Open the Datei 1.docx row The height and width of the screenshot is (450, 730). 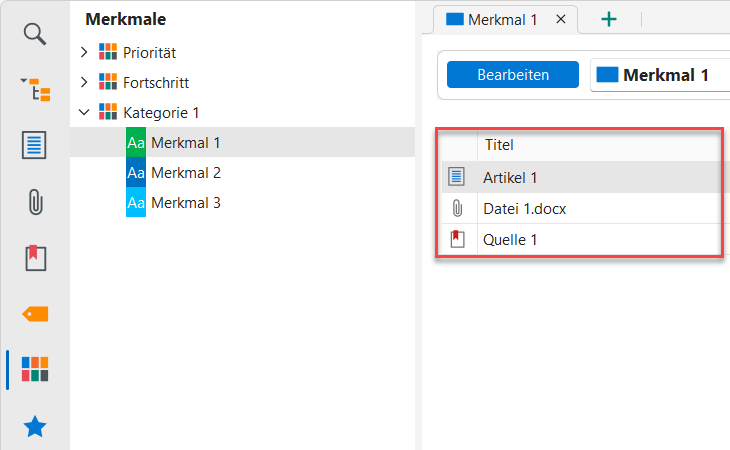525,208
